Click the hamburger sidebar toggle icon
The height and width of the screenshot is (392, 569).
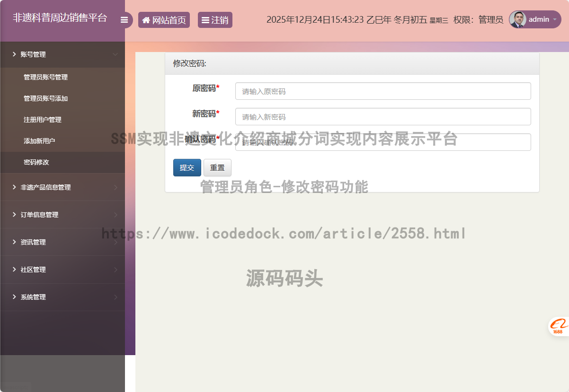124,20
